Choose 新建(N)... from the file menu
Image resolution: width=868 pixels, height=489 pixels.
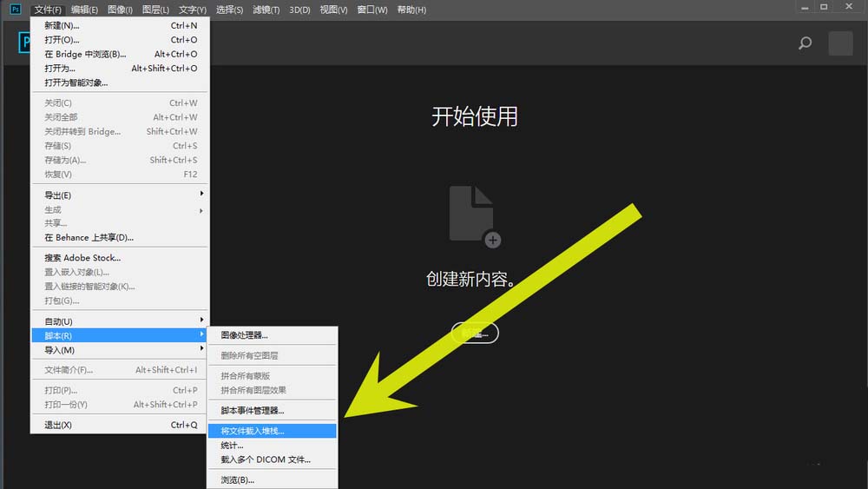pyautogui.click(x=120, y=25)
